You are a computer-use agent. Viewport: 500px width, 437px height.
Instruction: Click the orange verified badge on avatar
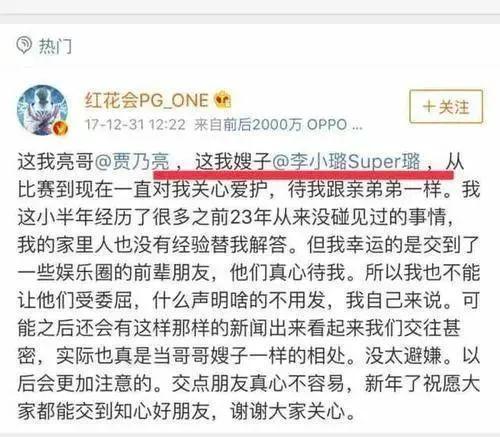(61, 128)
